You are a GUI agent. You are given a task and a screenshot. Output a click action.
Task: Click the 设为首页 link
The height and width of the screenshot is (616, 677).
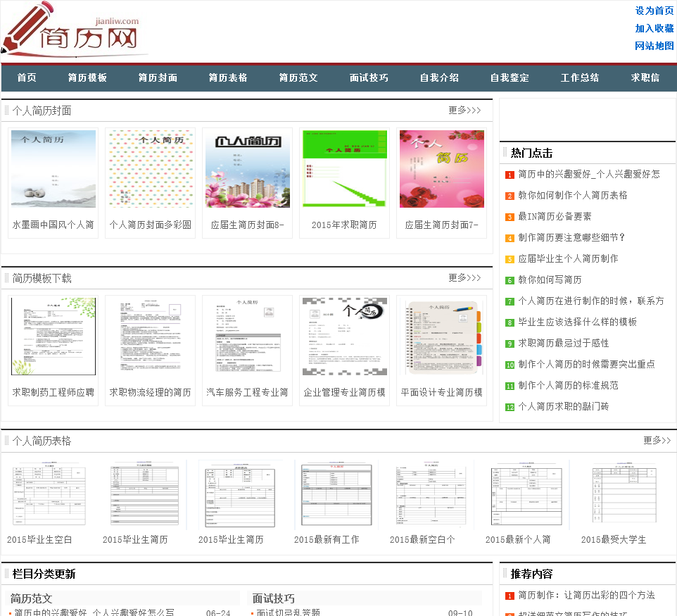click(x=654, y=11)
